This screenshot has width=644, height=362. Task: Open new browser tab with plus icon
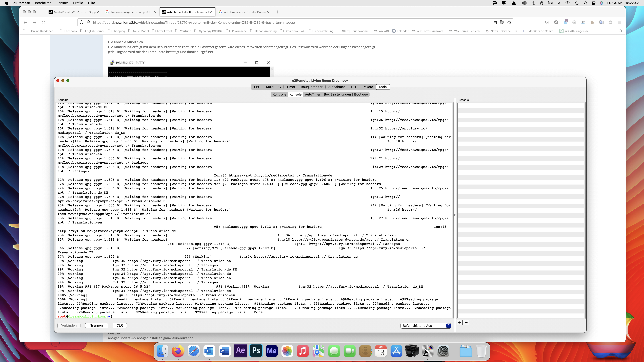point(277,12)
